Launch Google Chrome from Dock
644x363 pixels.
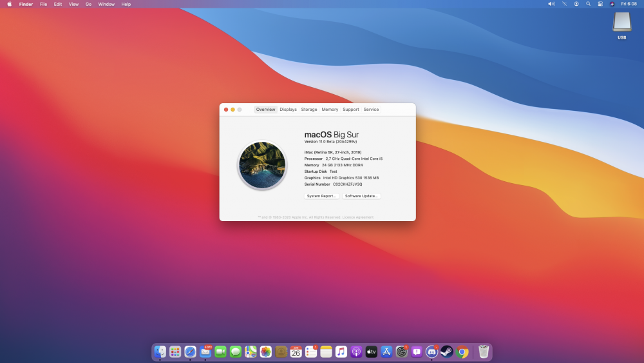click(462, 352)
